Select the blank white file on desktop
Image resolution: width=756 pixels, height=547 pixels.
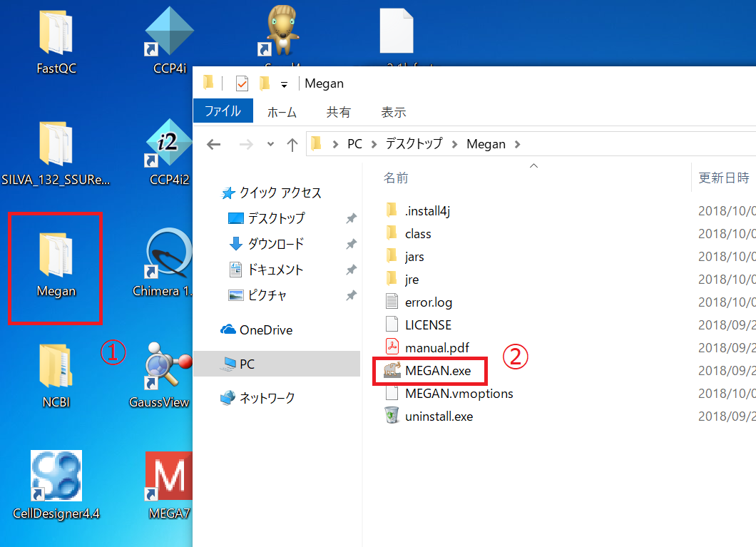coord(397,31)
